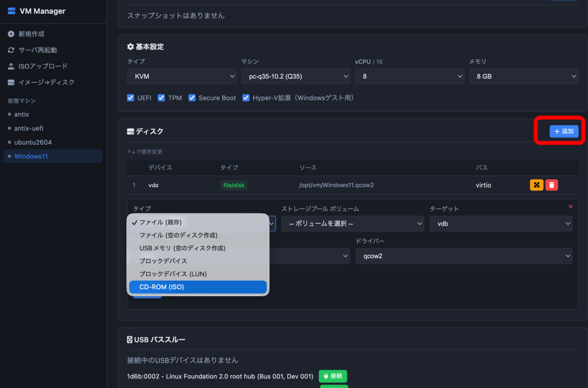Open the ドライバー qcow2 dropdown
This screenshot has height=388, width=588.
[464, 256]
